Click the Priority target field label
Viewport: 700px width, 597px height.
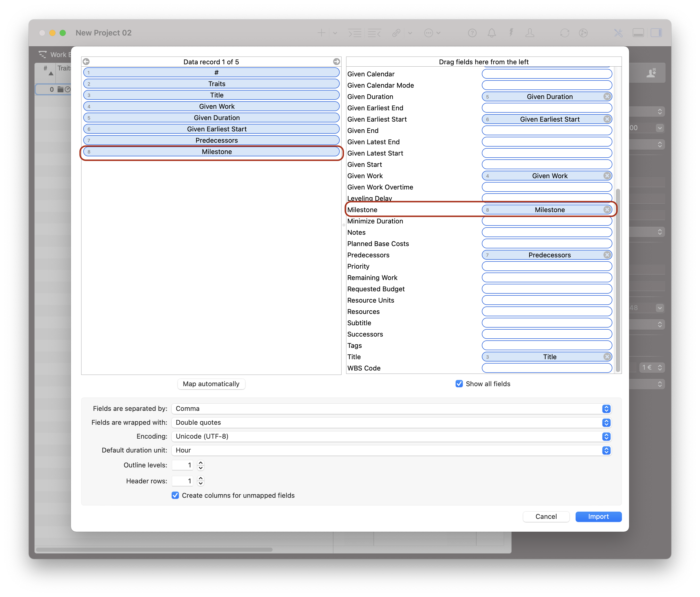(358, 266)
